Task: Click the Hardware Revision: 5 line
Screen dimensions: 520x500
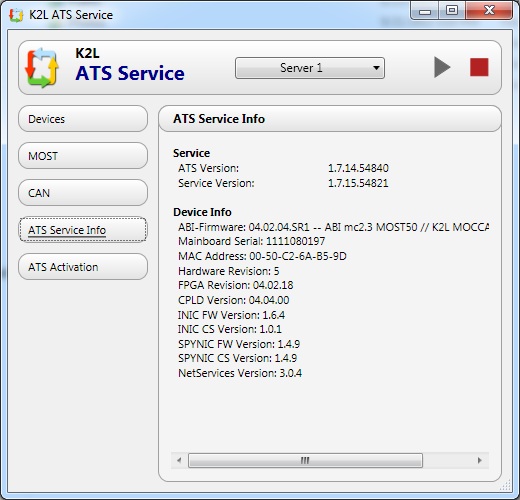Action: pyautogui.click(x=229, y=271)
